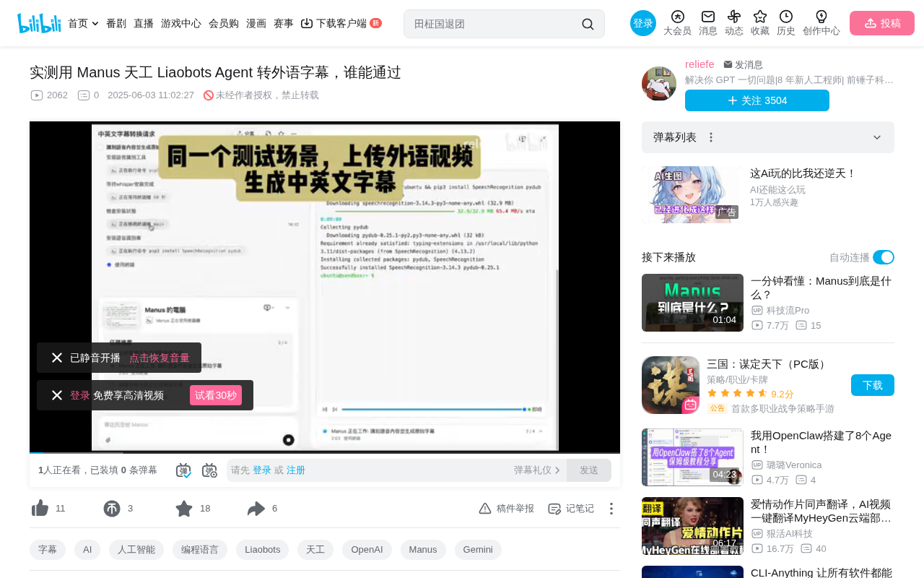Open the 会员购 nav item

coord(224,23)
